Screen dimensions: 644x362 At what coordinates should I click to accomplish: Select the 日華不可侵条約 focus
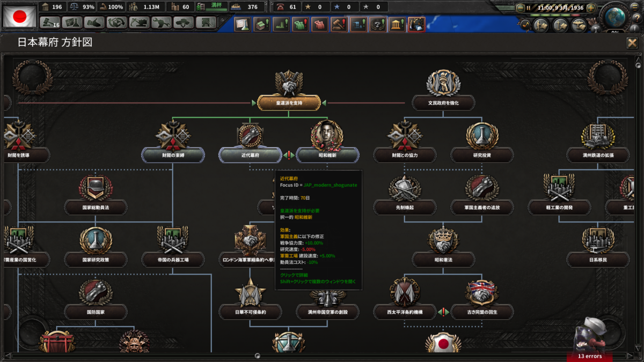point(250,312)
